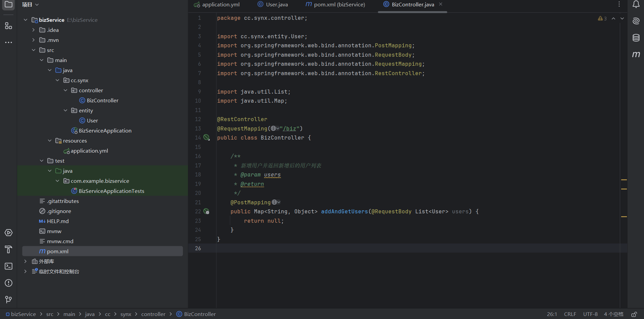Select BizServiceApplicationTests in the tree
This screenshot has width=644, height=319.
[108, 191]
